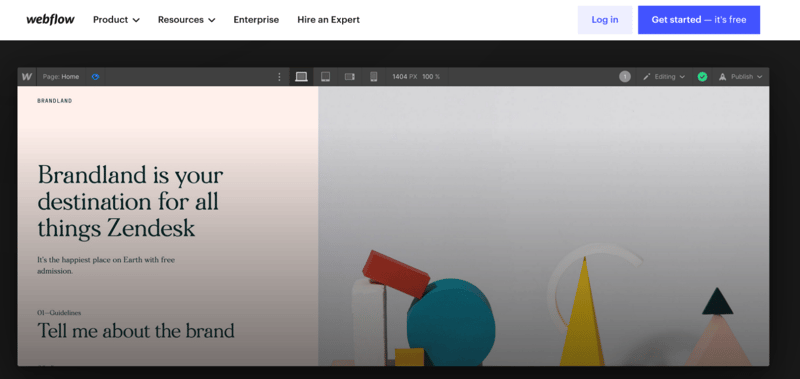Click Get started — it's free button

click(698, 20)
